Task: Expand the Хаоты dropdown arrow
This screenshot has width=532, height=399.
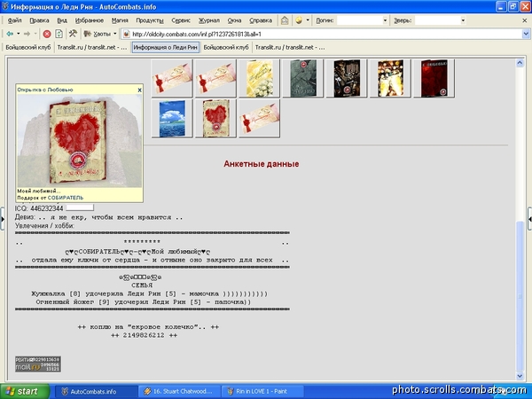Action: click(114, 34)
